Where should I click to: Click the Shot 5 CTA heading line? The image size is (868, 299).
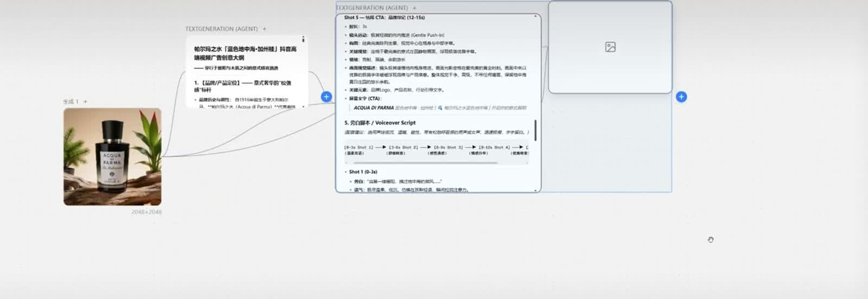tap(384, 17)
